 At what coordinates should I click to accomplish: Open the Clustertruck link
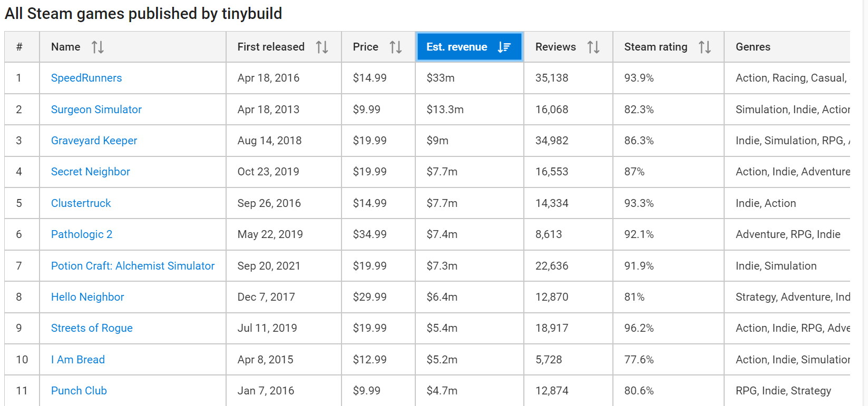tap(81, 203)
